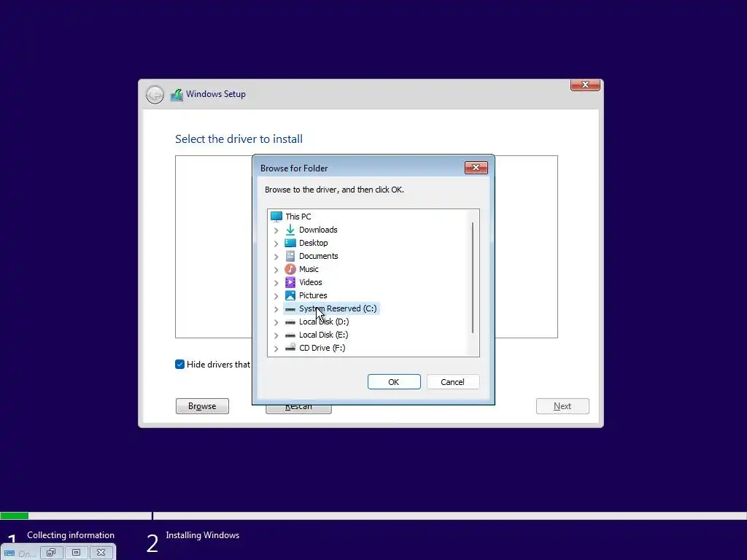Screen dimensions: 747x560
Task: Click the 'Collecting information' step label
Action: [71, 535]
